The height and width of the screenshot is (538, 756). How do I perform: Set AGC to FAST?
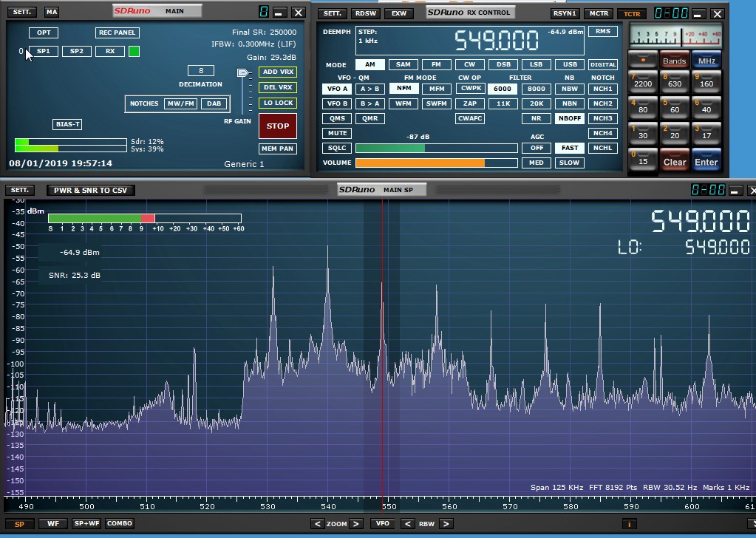(570, 148)
